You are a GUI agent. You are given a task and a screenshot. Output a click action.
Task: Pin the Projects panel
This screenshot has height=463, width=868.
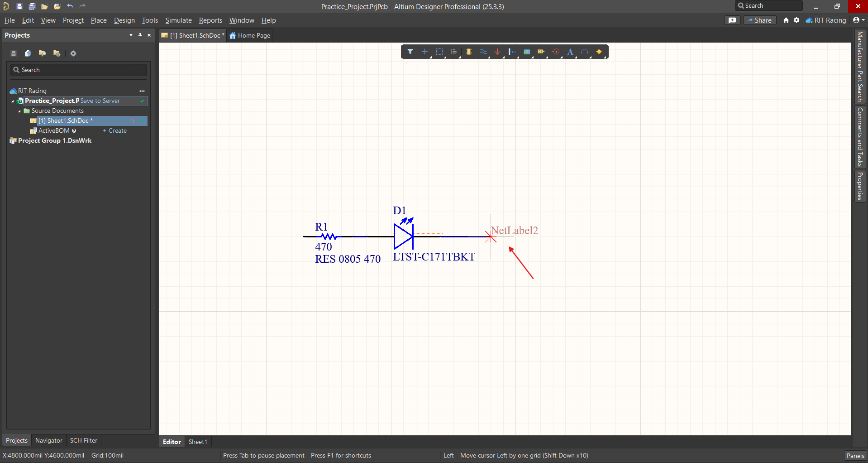pos(140,35)
